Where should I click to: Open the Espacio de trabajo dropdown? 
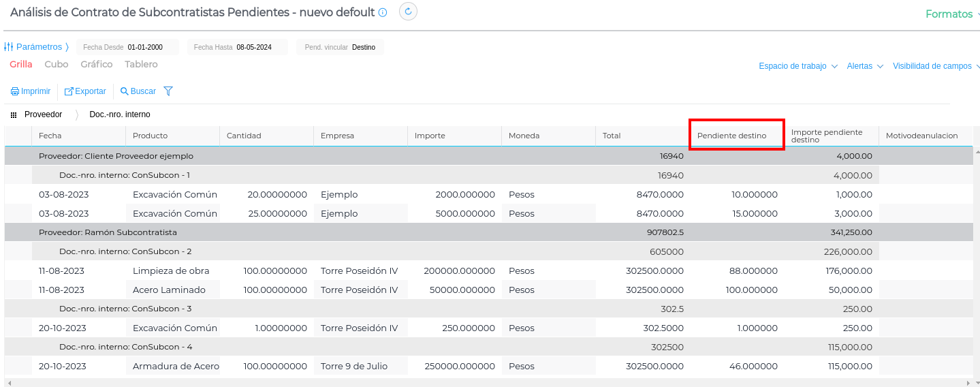[x=797, y=66]
